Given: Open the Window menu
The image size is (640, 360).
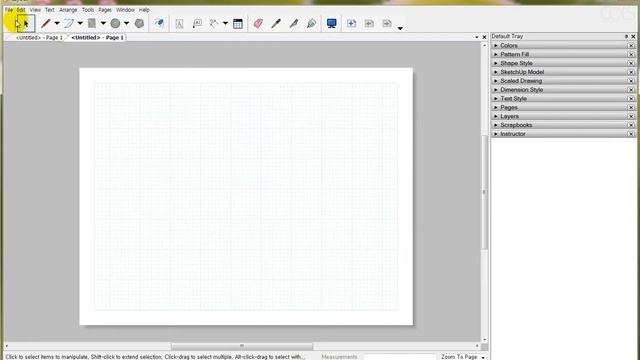Looking at the screenshot, I should point(125,10).
